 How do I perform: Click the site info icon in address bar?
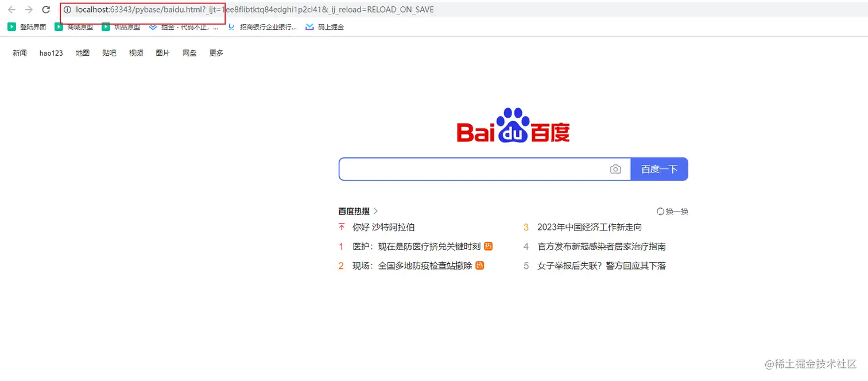coord(67,10)
